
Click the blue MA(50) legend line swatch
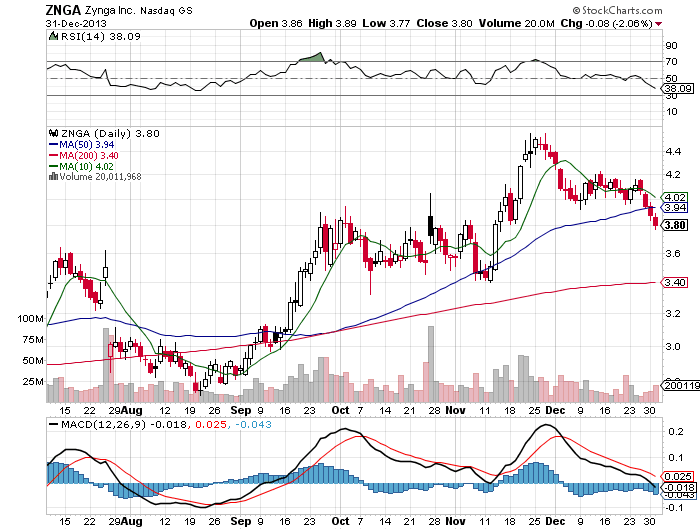point(54,145)
